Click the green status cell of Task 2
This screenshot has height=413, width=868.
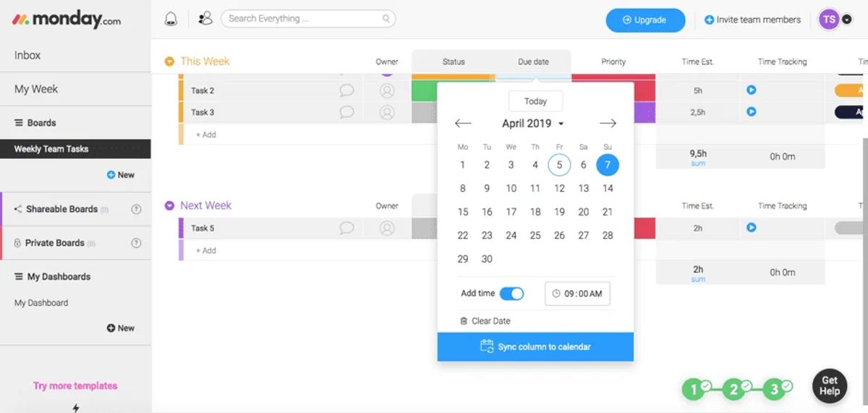[424, 90]
